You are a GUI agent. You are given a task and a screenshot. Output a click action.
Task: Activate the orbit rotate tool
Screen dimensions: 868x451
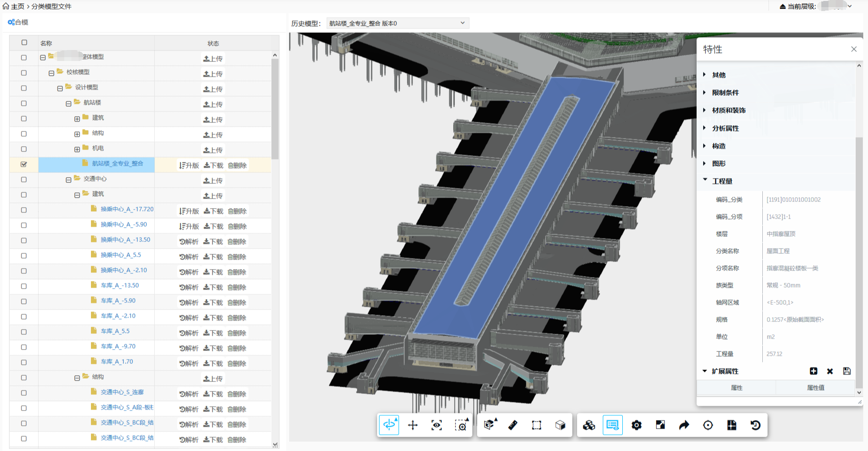click(389, 425)
